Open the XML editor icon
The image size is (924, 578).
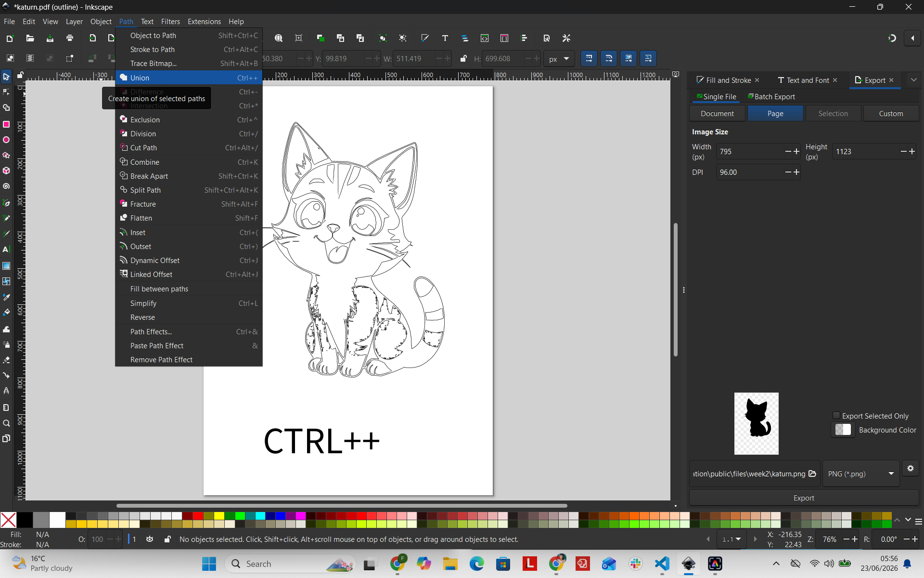click(485, 38)
